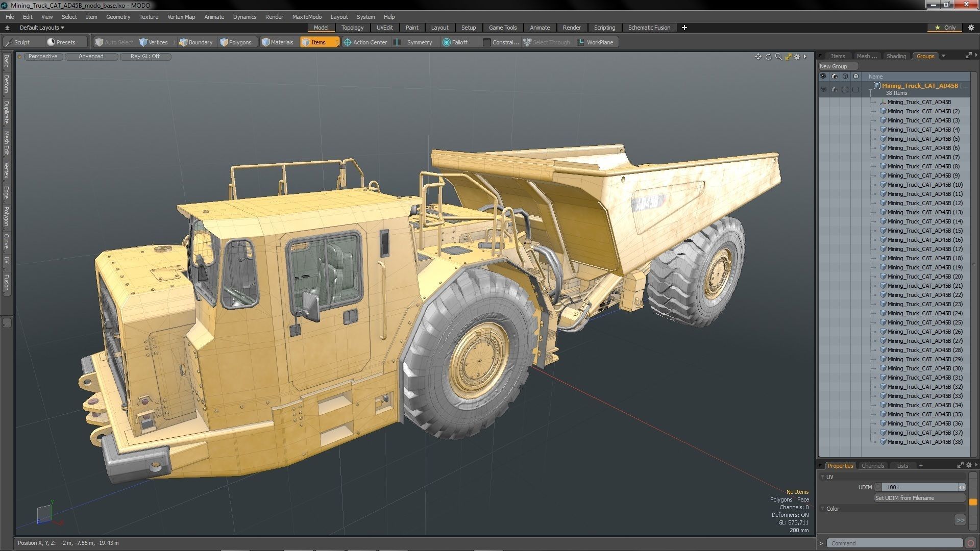The height and width of the screenshot is (551, 980).
Task: Click the select column cube header icon
Action: click(x=845, y=77)
